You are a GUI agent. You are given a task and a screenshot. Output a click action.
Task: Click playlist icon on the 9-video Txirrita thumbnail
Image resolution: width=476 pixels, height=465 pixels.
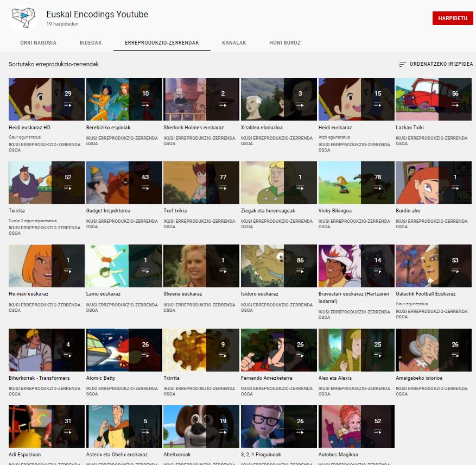(x=223, y=355)
